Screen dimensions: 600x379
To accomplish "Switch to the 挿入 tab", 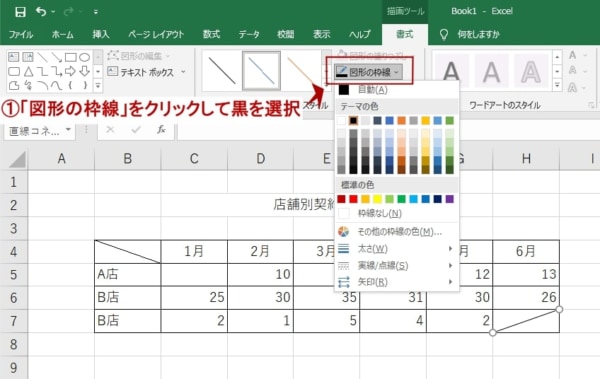I will tap(101, 34).
